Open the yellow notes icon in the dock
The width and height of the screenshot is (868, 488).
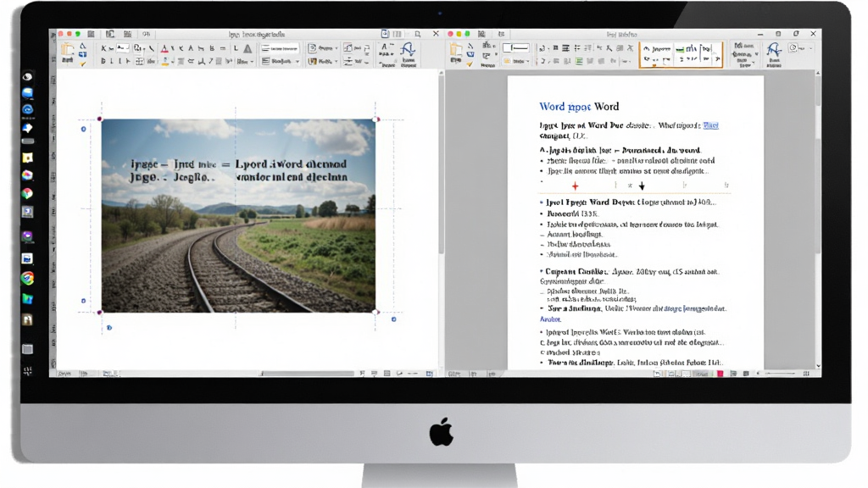pos(27,158)
